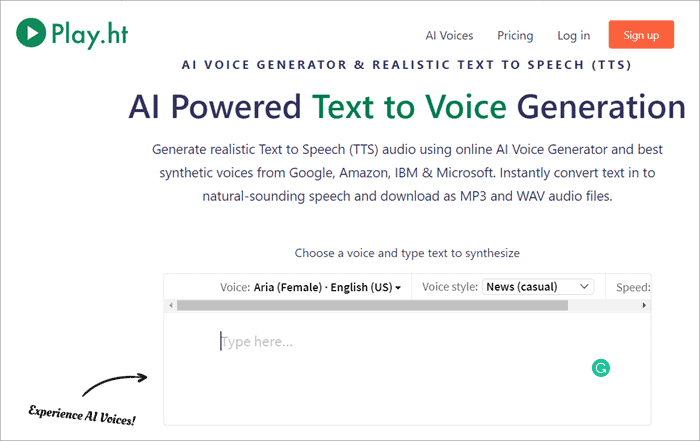Image resolution: width=700 pixels, height=442 pixels.
Task: Click the 'AI VOICE GENERATOR & REALISTIC TEXT TO SPEECH' tagline
Action: pyautogui.click(x=407, y=65)
